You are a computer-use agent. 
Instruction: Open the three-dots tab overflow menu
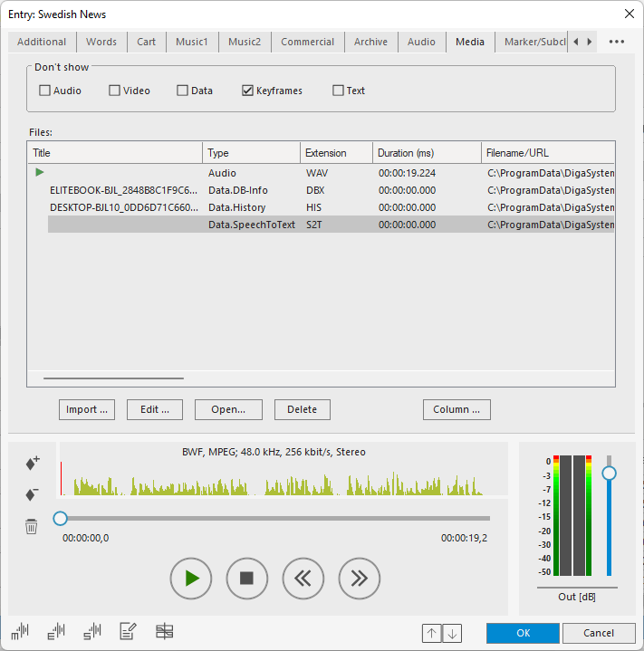click(617, 42)
